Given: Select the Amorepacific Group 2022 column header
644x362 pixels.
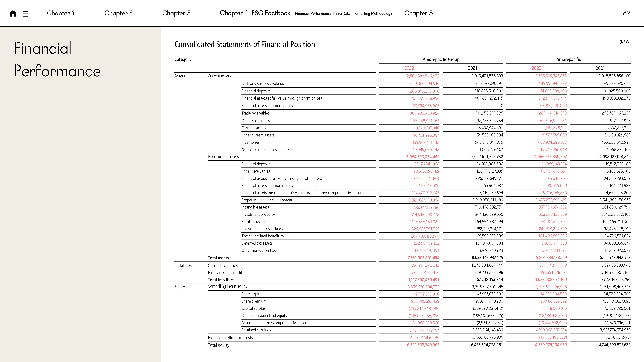Looking at the screenshot, I should coord(409,68).
